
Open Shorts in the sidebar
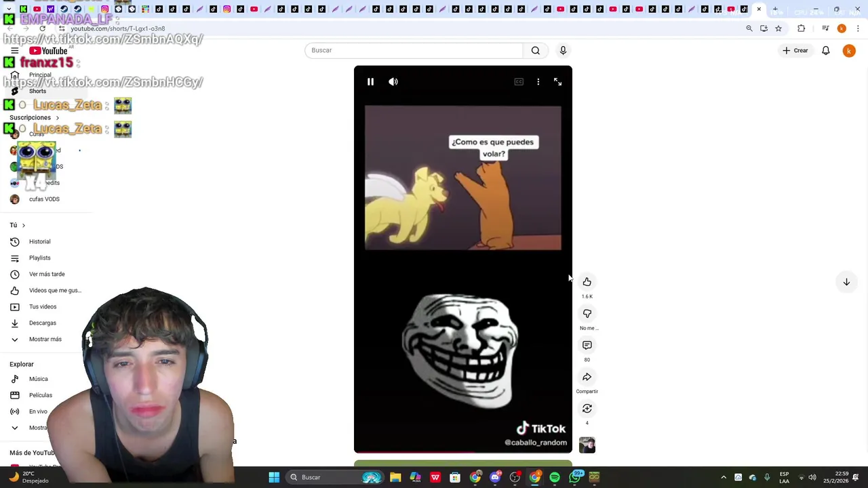tap(37, 91)
